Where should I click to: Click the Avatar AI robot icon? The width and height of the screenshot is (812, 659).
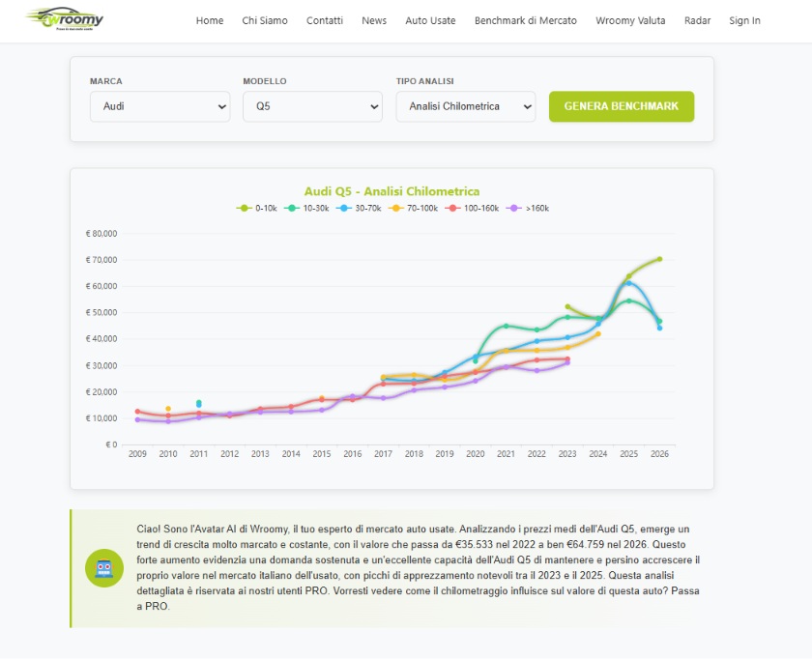point(104,568)
